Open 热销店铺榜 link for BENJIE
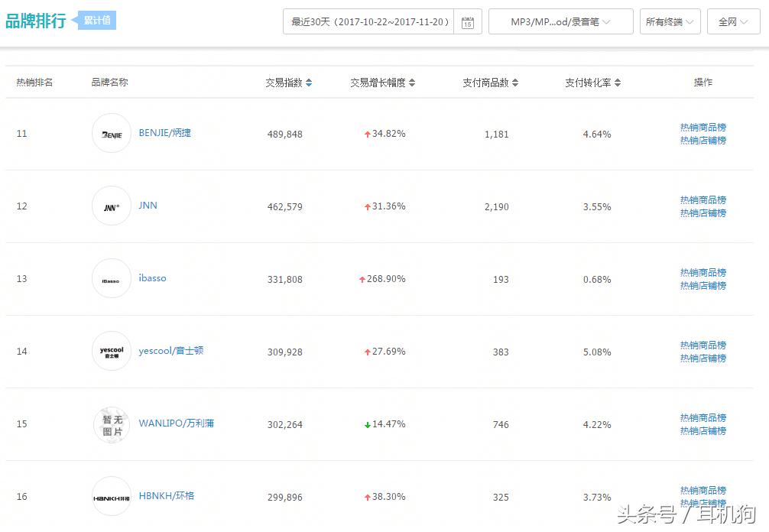 coord(702,140)
